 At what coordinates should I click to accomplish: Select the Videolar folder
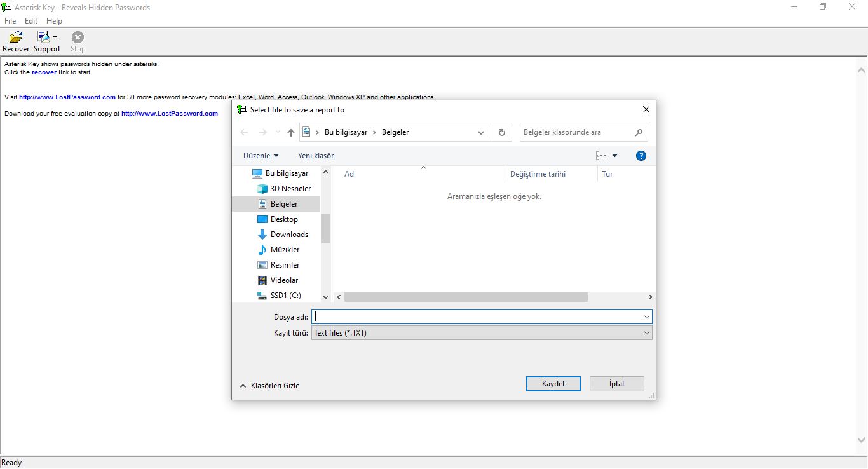click(284, 280)
